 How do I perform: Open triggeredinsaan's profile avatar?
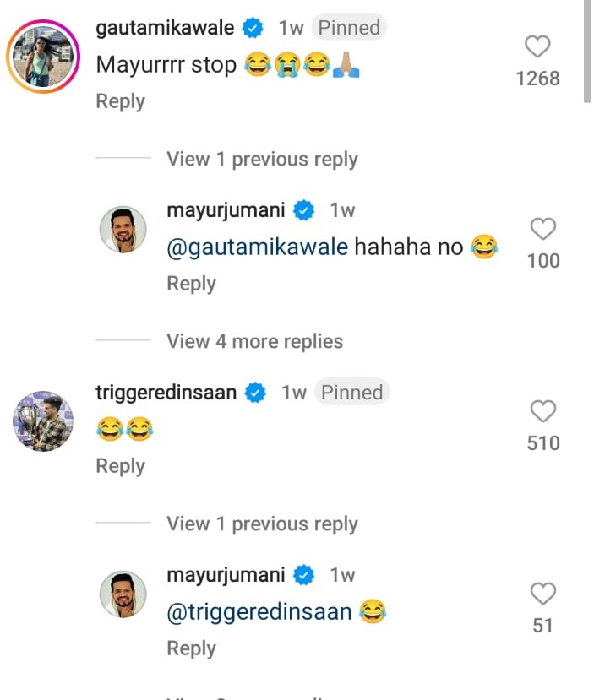(43, 421)
